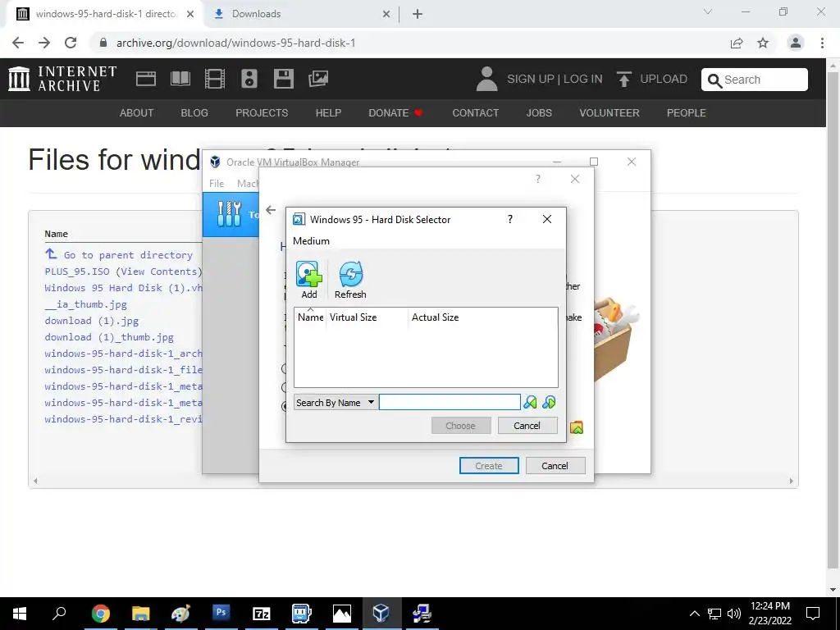
Task: Open Internet Archive software floppy icon
Action: pos(283,79)
